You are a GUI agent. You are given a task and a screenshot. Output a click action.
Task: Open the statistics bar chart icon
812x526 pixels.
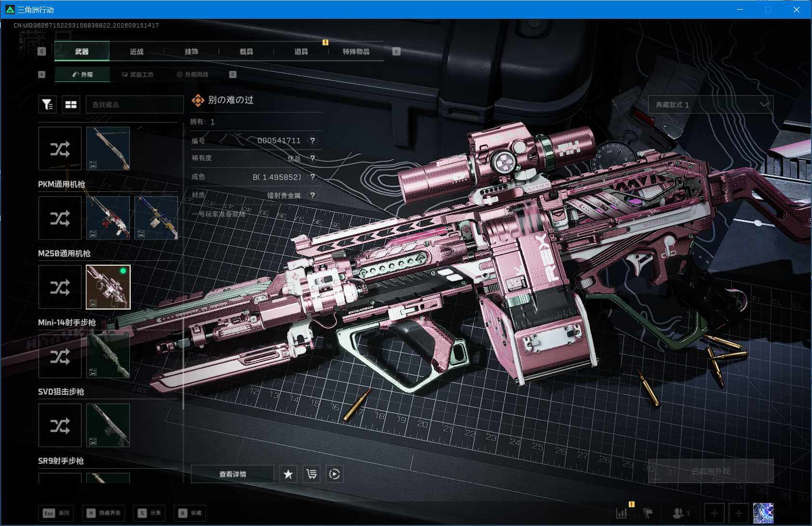tap(622, 513)
